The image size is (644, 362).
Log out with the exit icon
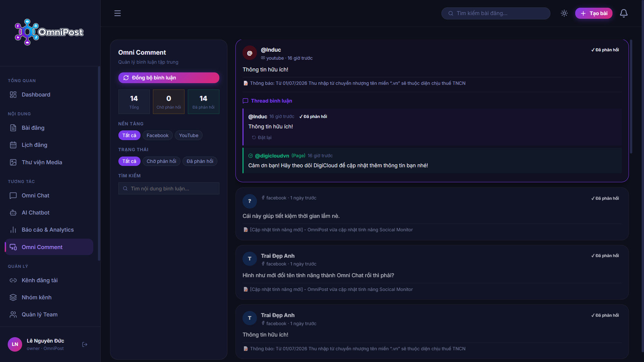(85, 345)
